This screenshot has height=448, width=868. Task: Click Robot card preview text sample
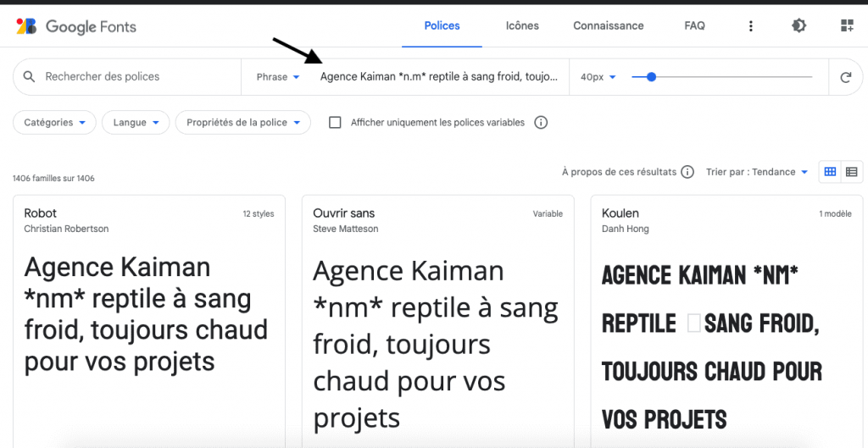(x=146, y=314)
